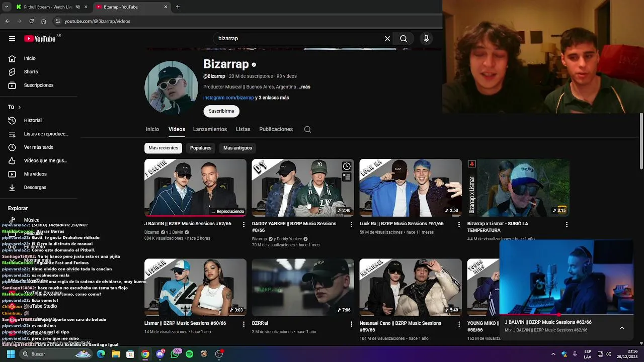Viewport: 644px width, 362px height.
Task: Click the browser home button
Action: pos(44,21)
